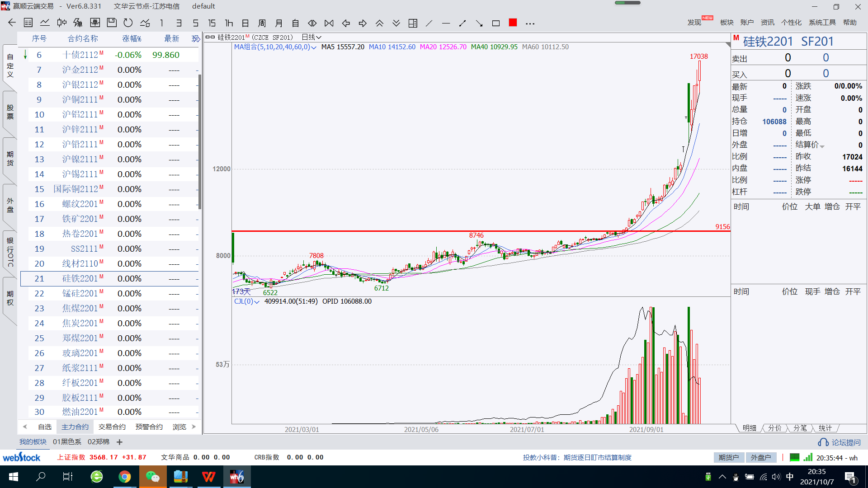Select the 1-minute period button
Image resolution: width=868 pixels, height=488 pixels.
(x=162, y=23)
